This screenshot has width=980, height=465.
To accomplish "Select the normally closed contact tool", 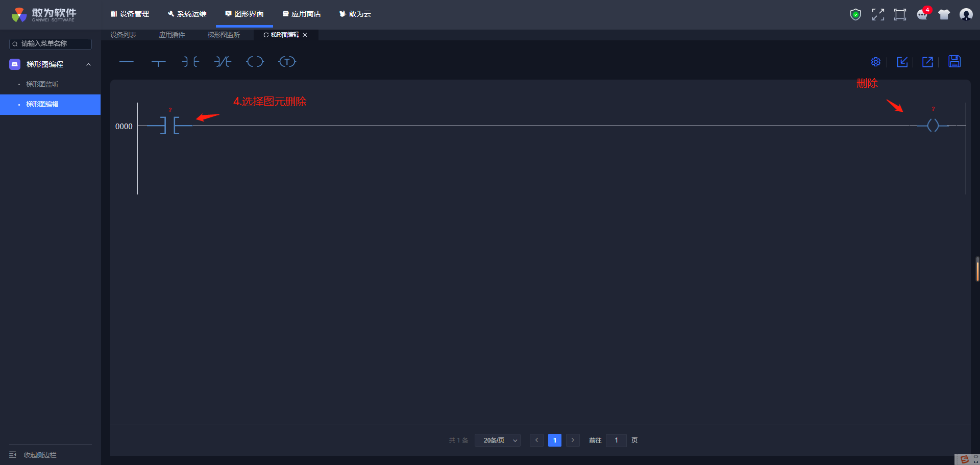I will click(223, 62).
